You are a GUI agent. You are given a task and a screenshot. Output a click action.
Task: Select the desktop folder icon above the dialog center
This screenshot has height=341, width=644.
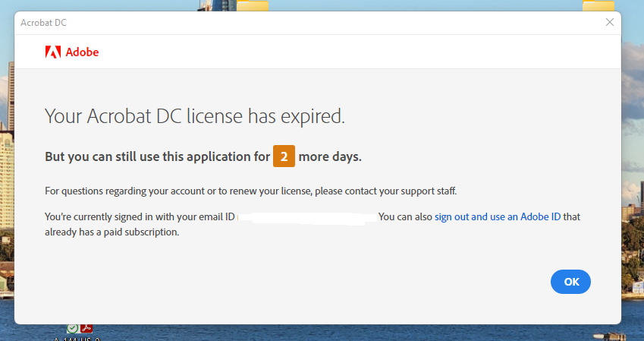[x=253, y=6]
